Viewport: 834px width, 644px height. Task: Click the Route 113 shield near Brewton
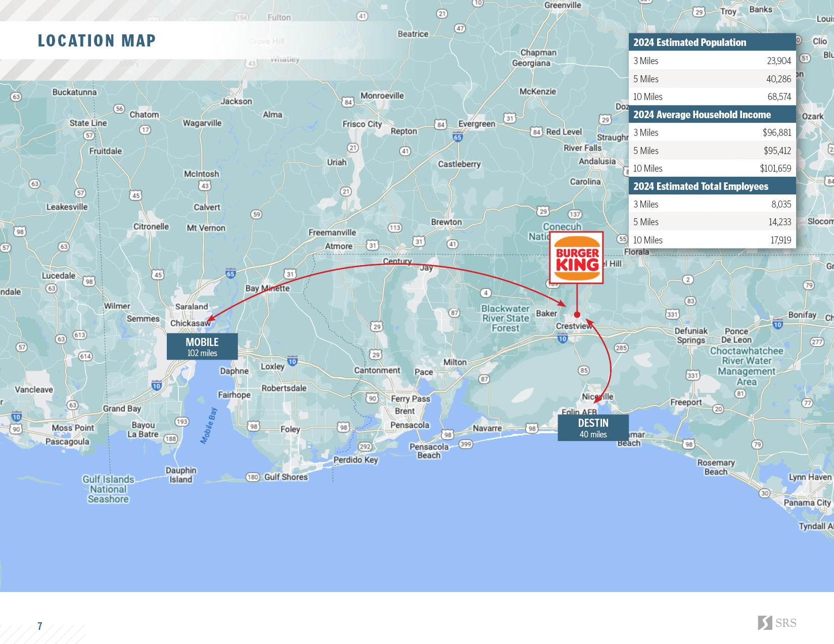[x=395, y=228]
